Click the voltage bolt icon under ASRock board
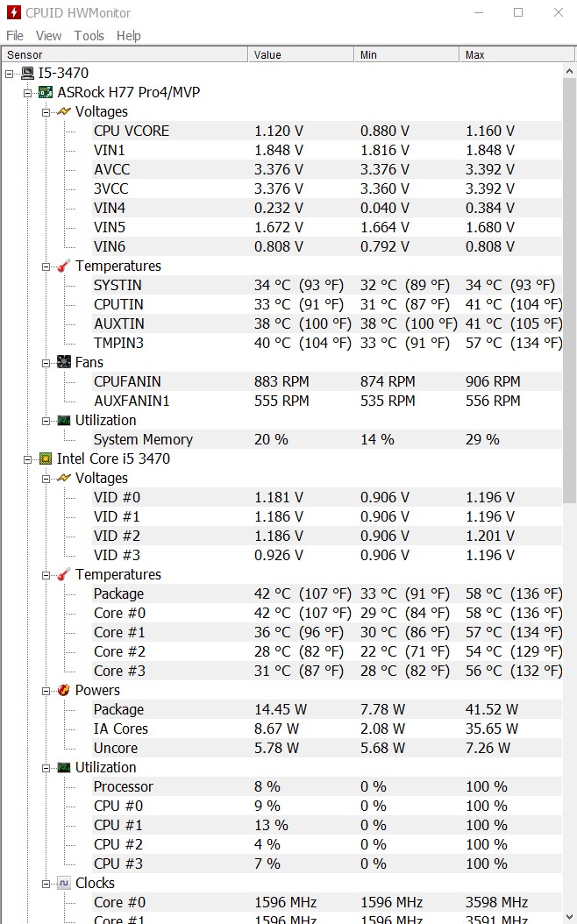Viewport: 577px width, 924px height. pyautogui.click(x=64, y=111)
